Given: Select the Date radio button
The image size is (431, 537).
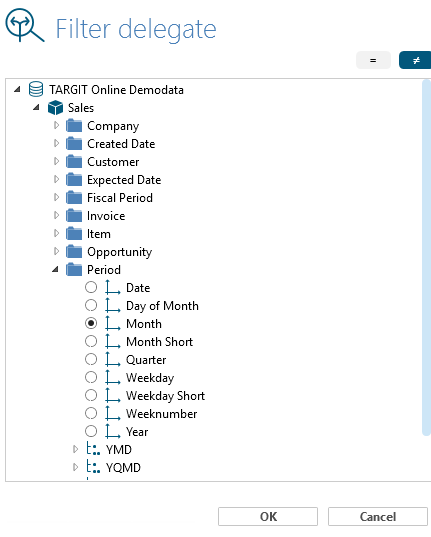Looking at the screenshot, I should pyautogui.click(x=91, y=287).
